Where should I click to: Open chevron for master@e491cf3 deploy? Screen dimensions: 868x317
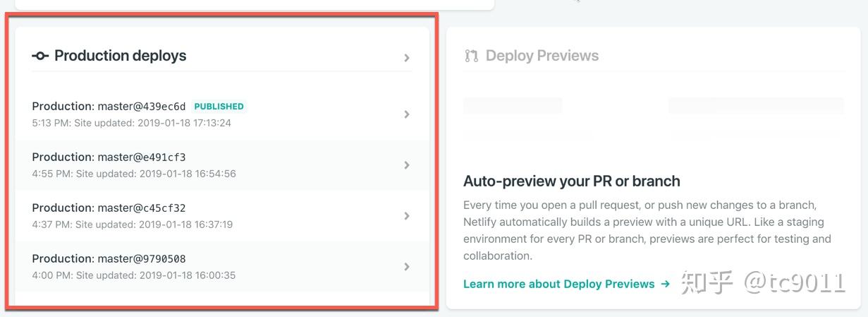407,165
